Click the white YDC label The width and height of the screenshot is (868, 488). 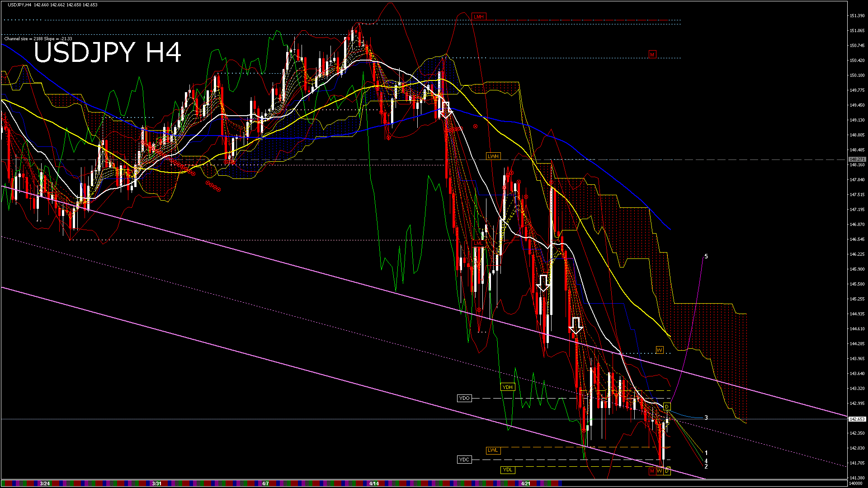pos(464,460)
